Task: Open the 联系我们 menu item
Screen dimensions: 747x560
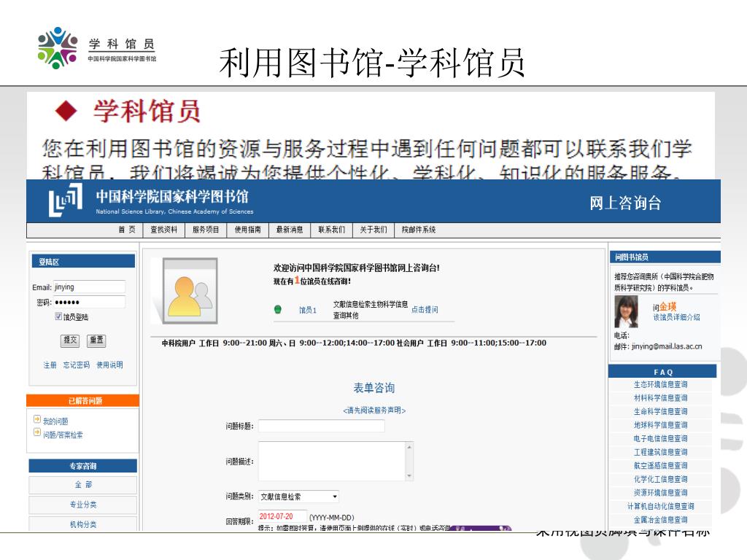Action: (x=331, y=230)
